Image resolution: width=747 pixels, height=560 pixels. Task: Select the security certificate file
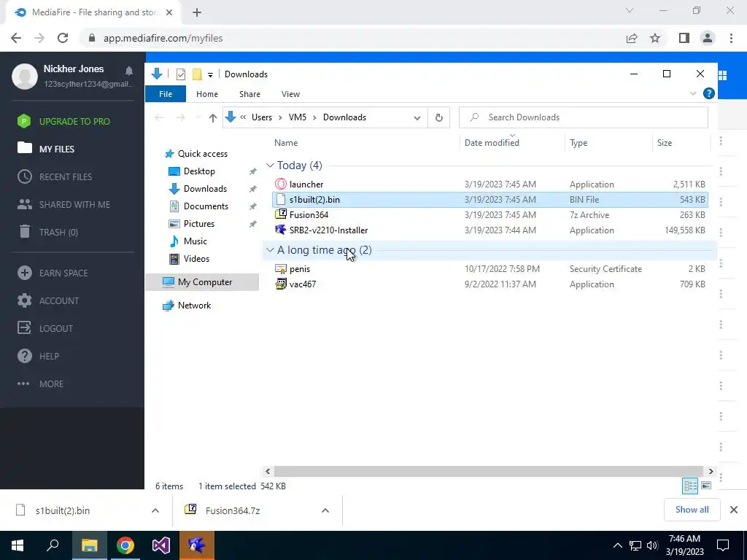coord(300,269)
